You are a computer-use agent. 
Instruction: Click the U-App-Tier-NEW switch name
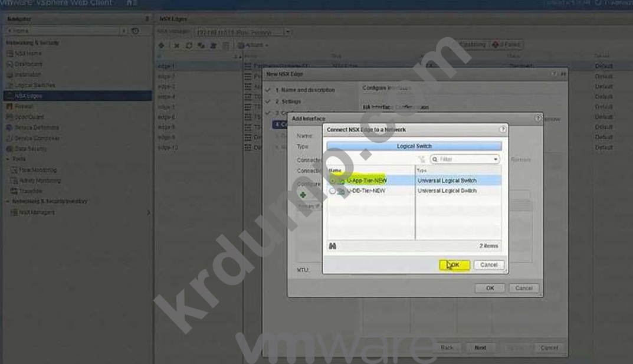[367, 181]
